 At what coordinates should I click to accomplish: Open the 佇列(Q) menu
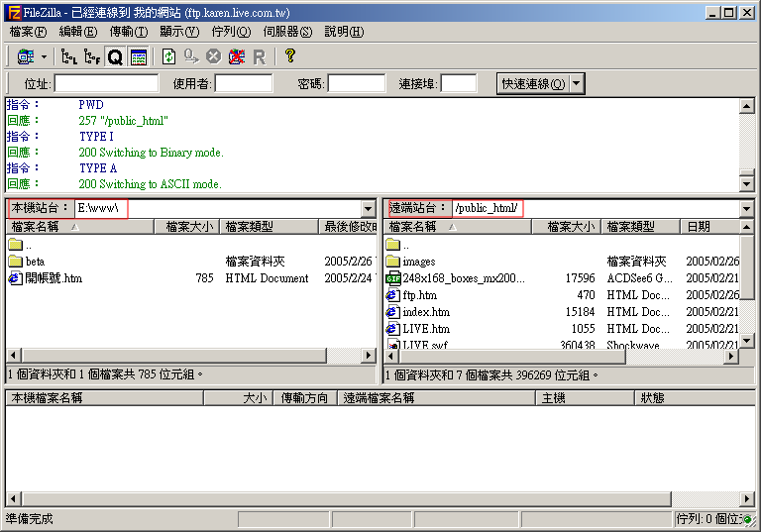[x=231, y=32]
